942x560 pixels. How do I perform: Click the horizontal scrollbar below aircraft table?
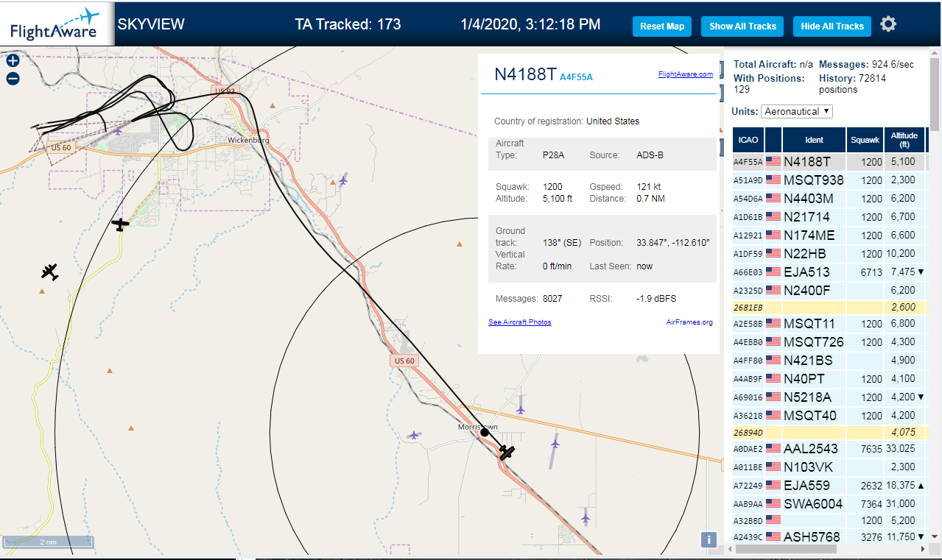[786, 549]
